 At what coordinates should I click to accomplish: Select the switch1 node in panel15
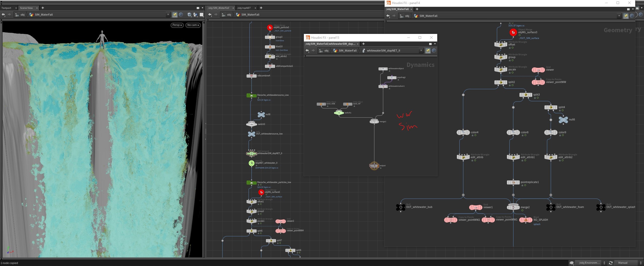339,113
